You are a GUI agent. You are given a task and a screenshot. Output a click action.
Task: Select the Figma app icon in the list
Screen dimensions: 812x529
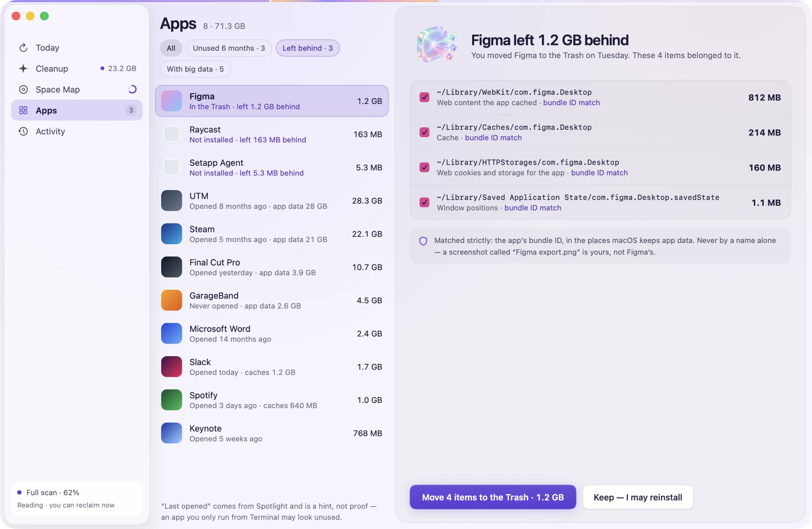coord(171,101)
